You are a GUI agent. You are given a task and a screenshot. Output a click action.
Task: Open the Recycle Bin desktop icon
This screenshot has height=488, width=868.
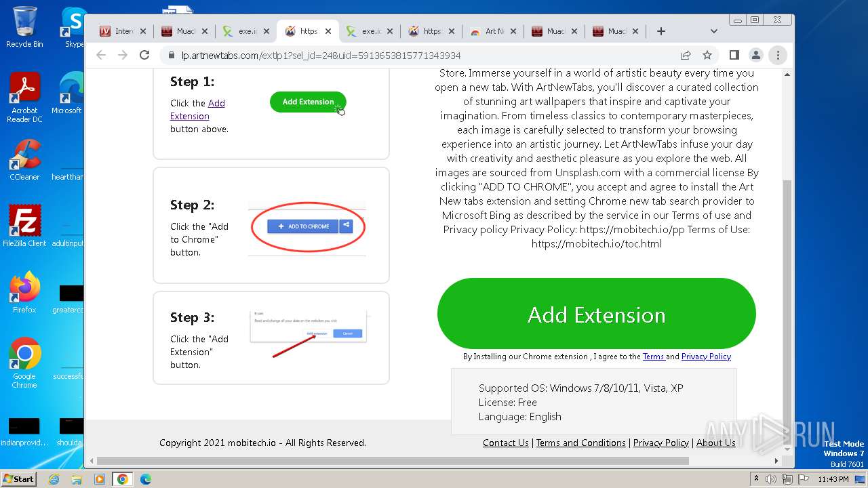[x=24, y=27]
